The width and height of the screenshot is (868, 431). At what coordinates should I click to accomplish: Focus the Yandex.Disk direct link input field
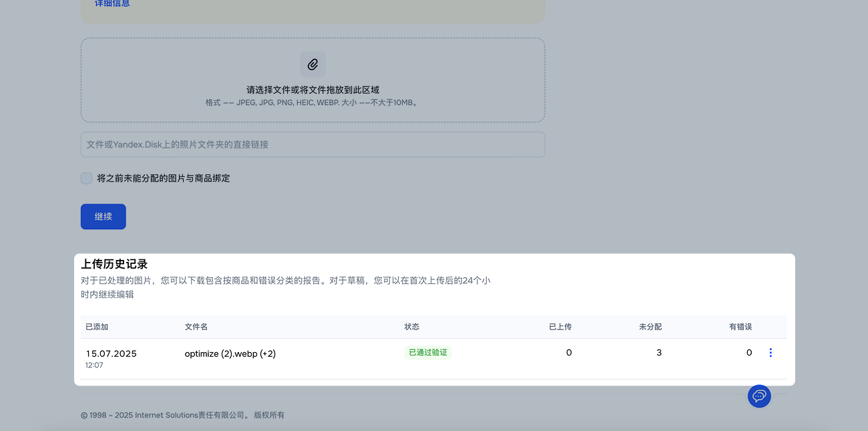[x=312, y=144]
